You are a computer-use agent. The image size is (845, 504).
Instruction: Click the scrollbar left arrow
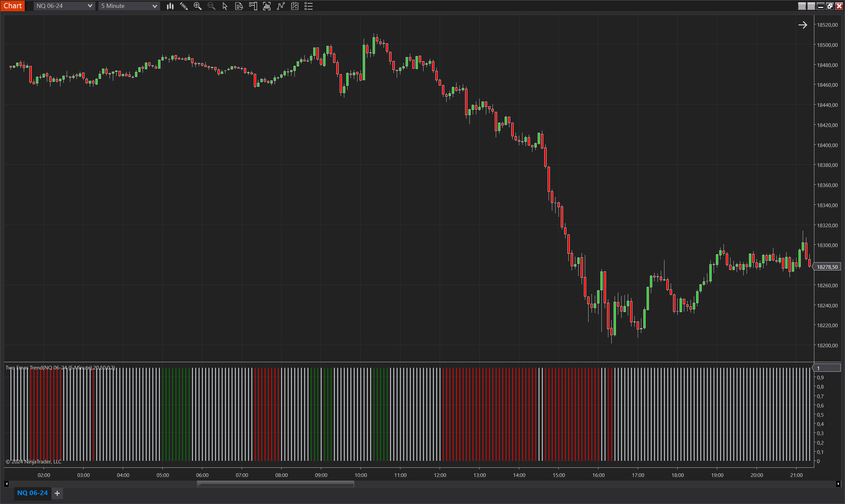click(7, 484)
